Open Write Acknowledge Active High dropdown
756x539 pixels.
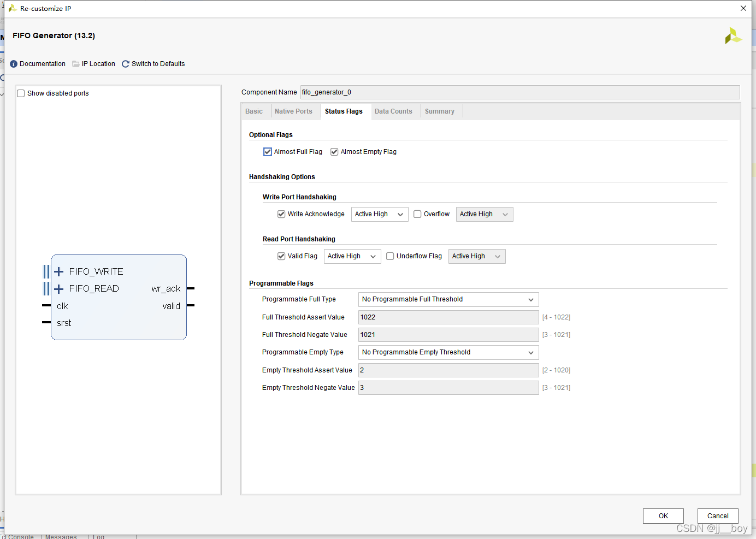[x=380, y=214]
